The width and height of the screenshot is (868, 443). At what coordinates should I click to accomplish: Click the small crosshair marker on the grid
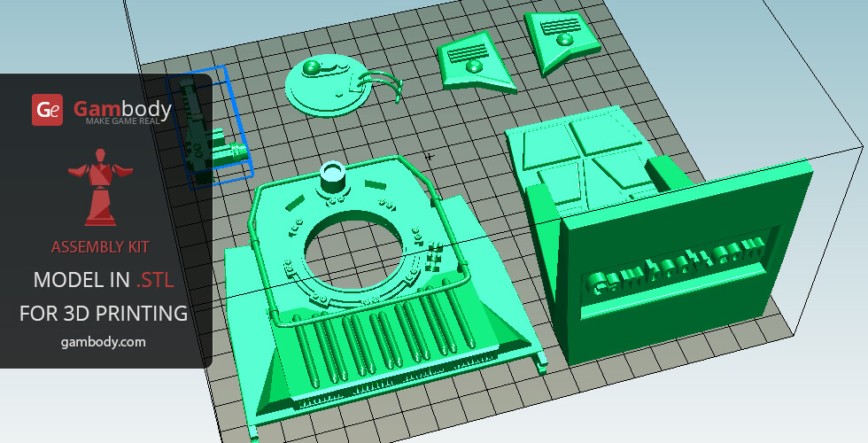point(430,157)
